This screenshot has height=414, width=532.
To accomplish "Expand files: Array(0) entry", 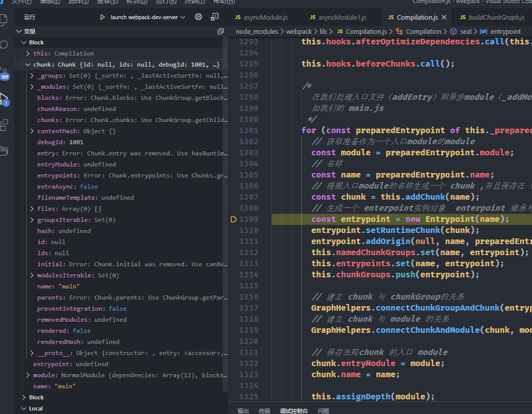I will click(32, 209).
